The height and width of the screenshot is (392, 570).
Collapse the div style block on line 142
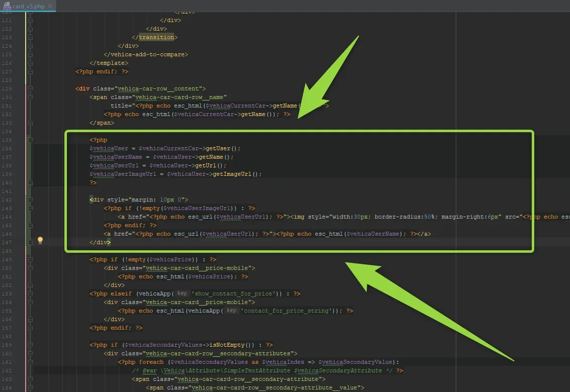point(31,200)
